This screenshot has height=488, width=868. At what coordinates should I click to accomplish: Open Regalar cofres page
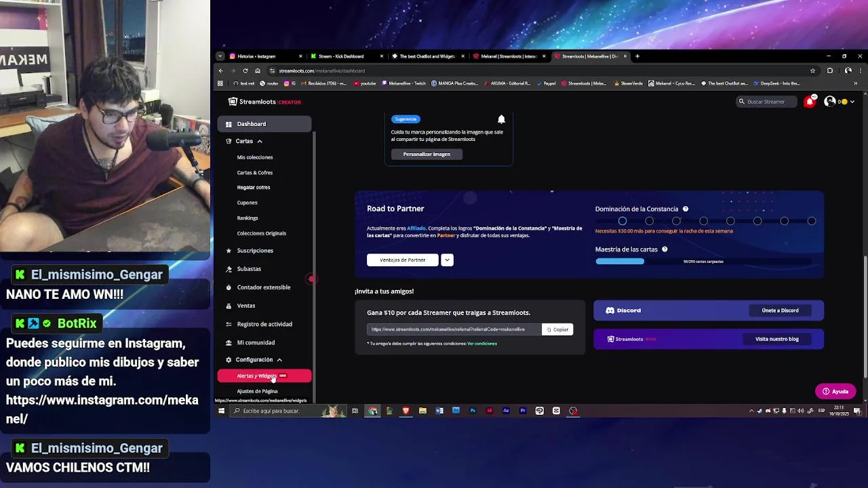point(254,188)
